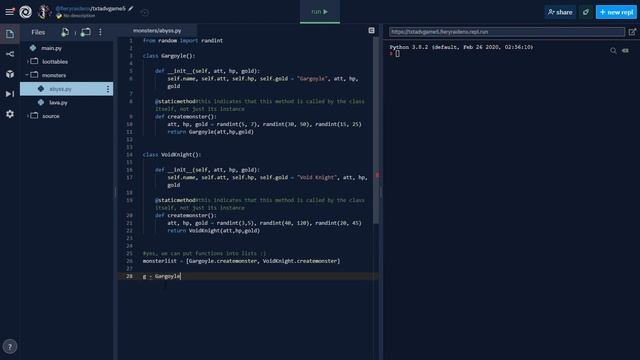Viewport: 640px width, 360px height.
Task: Click the invite link chain icon
Action: (x=586, y=12)
